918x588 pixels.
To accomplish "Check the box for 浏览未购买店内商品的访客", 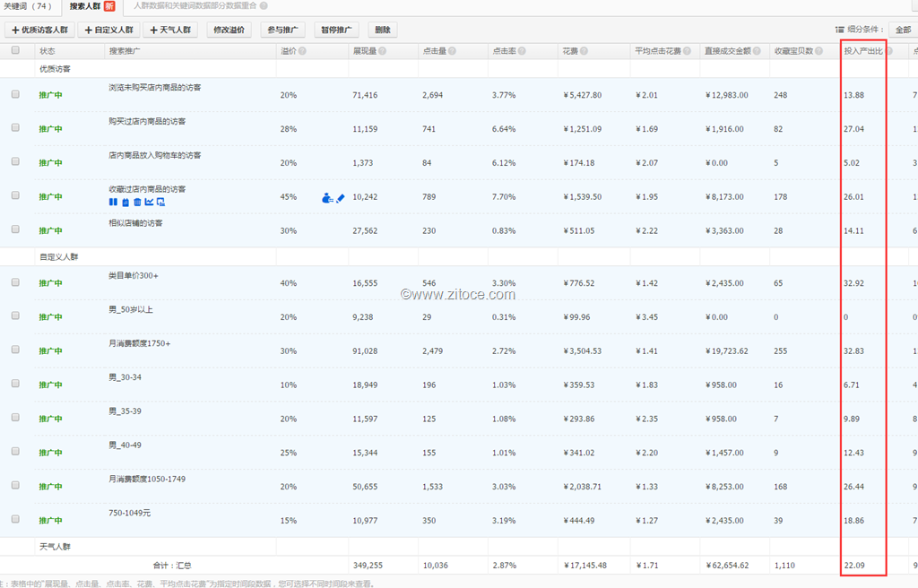I will click(15, 94).
